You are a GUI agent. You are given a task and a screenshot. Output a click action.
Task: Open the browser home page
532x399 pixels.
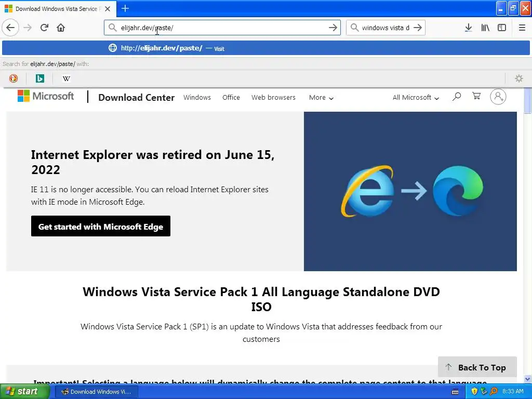61,28
